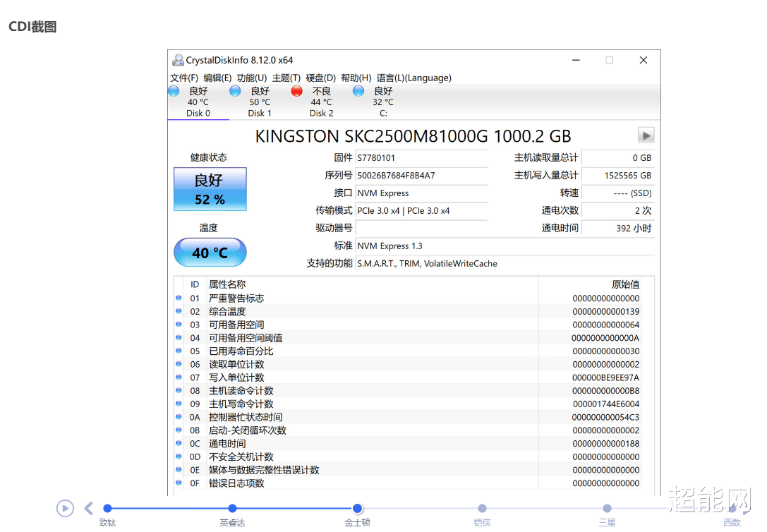This screenshot has height=532, width=767.
Task: Click status dot for attribute 01 严重警告标志
Action: [x=179, y=298]
